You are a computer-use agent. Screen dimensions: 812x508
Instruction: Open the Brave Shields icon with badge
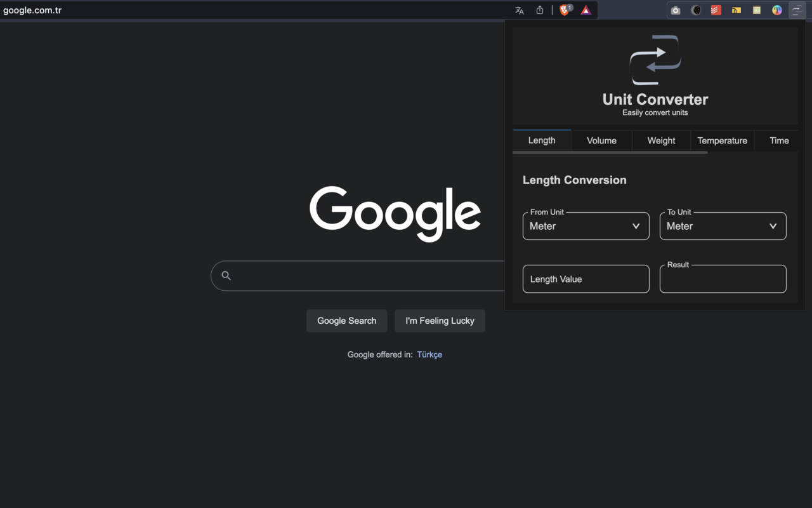565,10
